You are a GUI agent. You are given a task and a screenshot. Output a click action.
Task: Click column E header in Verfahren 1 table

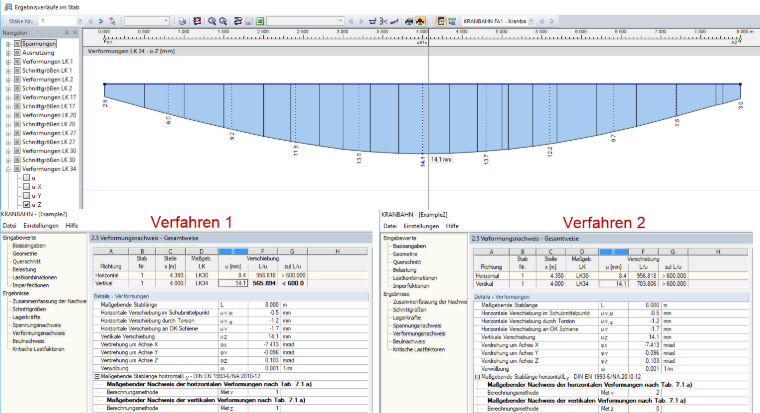click(x=233, y=251)
